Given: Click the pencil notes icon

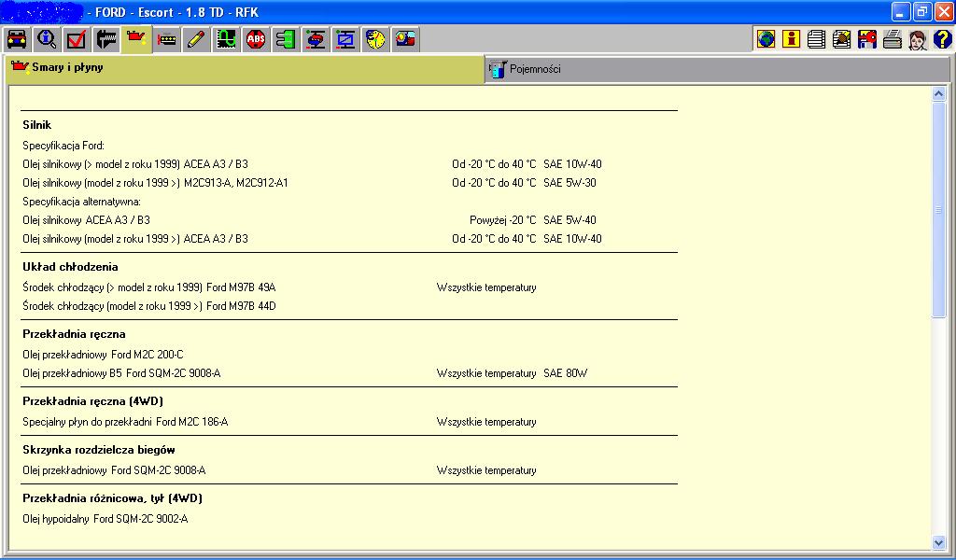Looking at the screenshot, I should pyautogui.click(x=195, y=39).
